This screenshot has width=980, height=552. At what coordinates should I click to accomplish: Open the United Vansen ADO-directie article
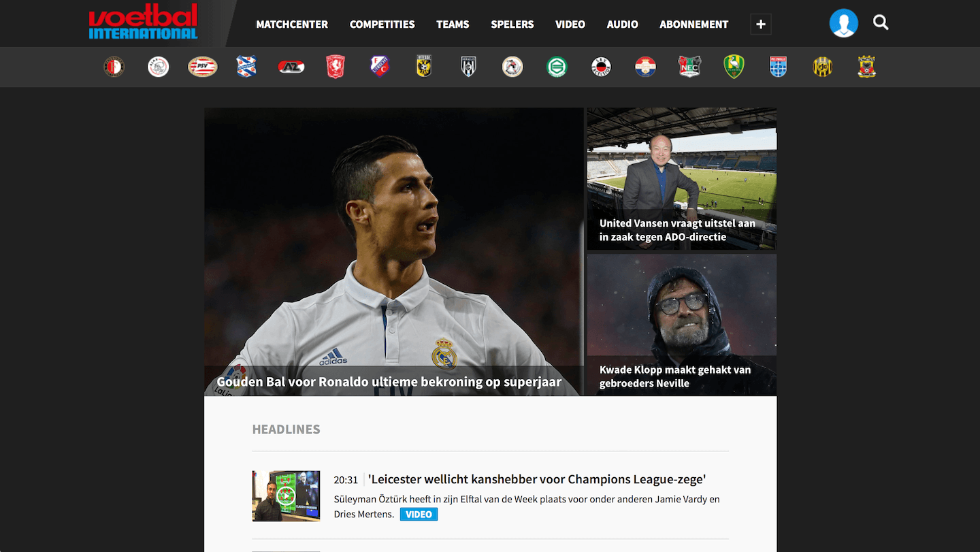(681, 179)
